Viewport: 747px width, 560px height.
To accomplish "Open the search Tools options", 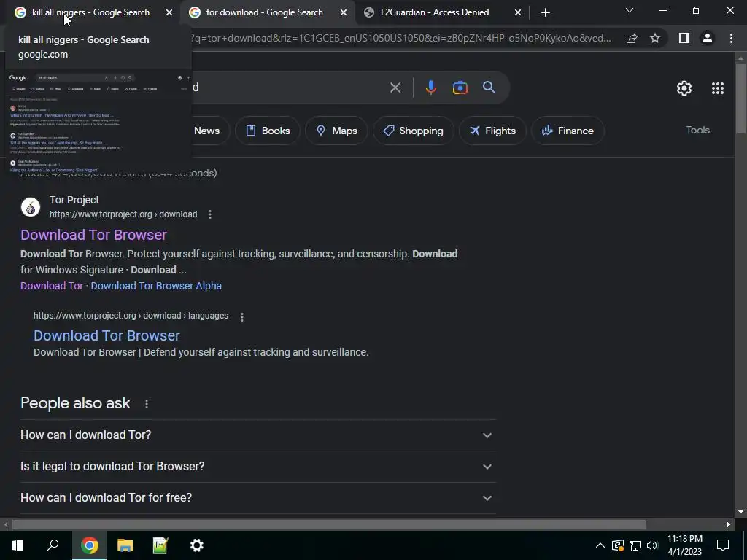I will click(697, 130).
